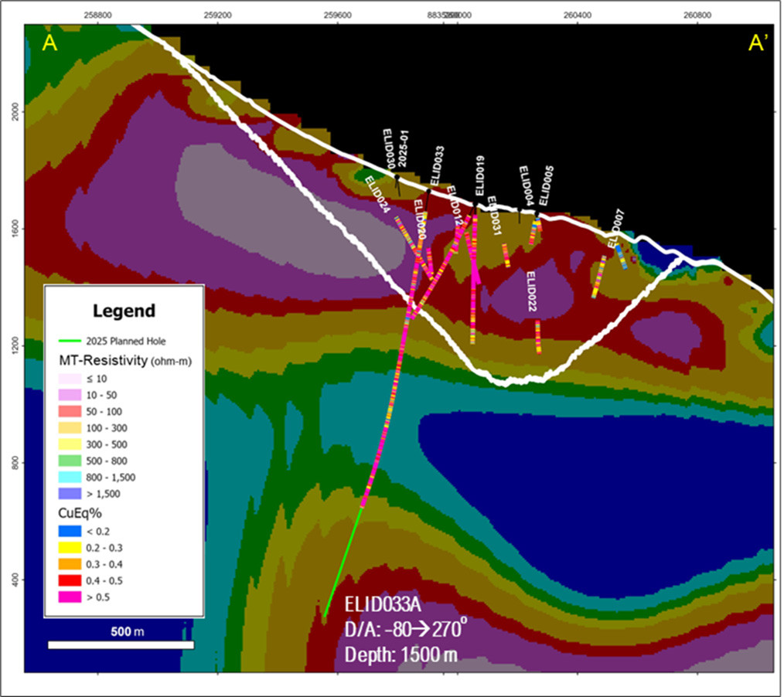Click the 10 - 50 resistivity swatch
This screenshot has height=697, width=784.
point(70,395)
